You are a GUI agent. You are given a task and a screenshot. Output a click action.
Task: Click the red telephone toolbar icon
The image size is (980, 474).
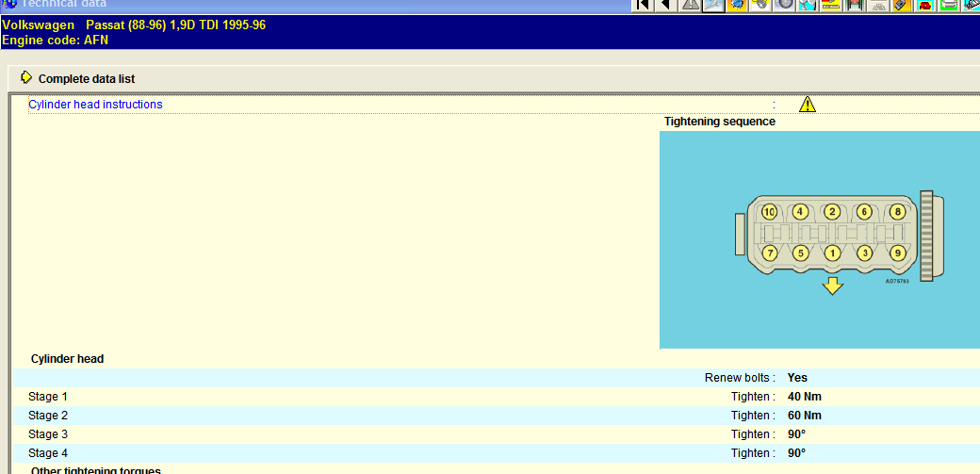click(x=925, y=5)
